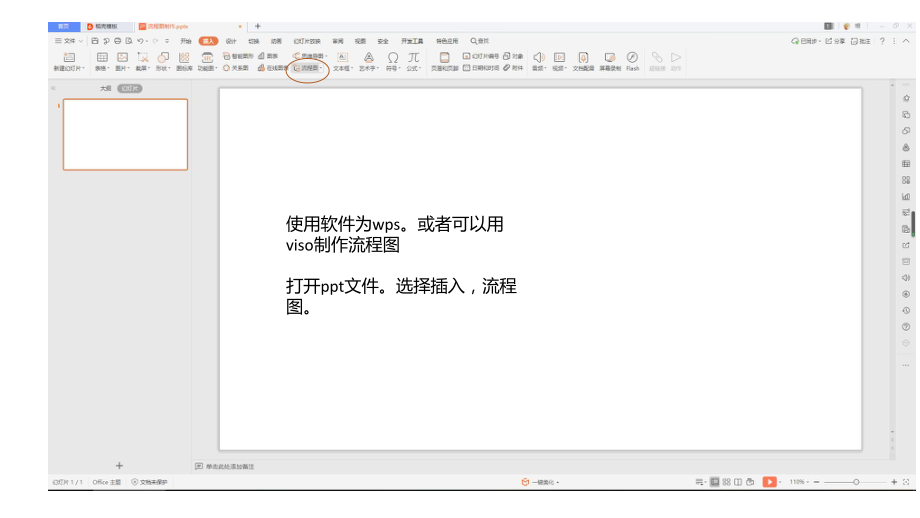This screenshot has width=920, height=518.
Task: Click the 艺术字 word art icon
Action: click(368, 57)
